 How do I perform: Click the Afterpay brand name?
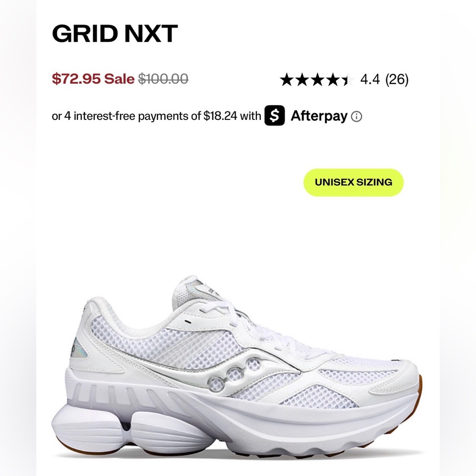click(319, 116)
